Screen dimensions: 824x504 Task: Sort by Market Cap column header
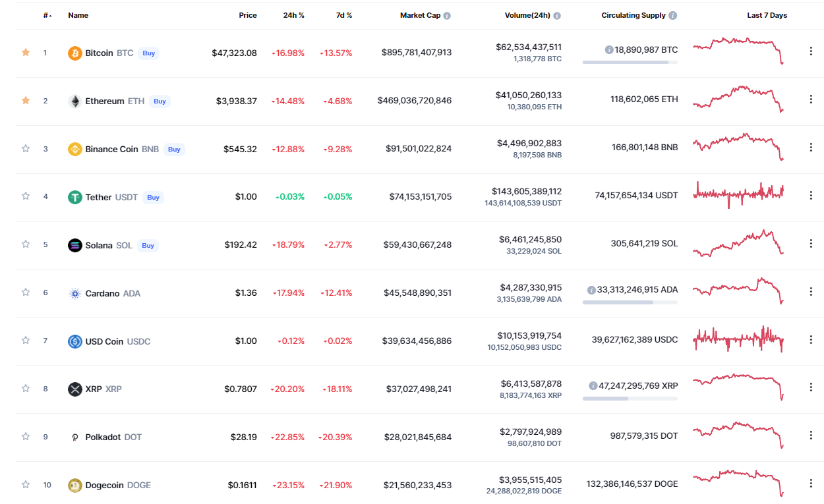[420, 15]
